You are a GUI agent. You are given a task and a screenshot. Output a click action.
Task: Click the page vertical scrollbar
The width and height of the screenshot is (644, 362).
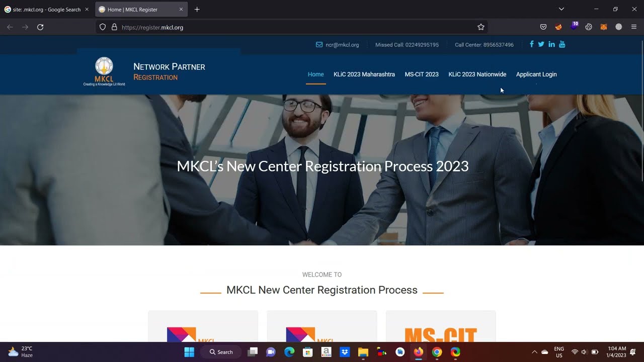[x=642, y=111]
